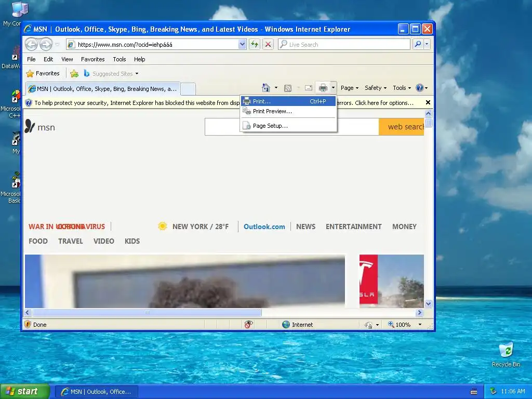Viewport: 532px width, 399px height.
Task: Collapse the Print dropdown arrow
Action: (333, 88)
